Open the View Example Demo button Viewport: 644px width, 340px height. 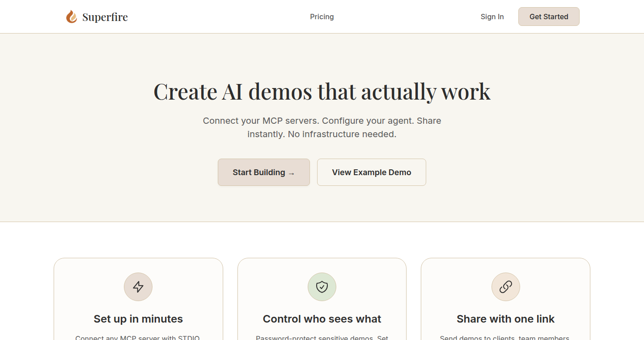[372, 172]
